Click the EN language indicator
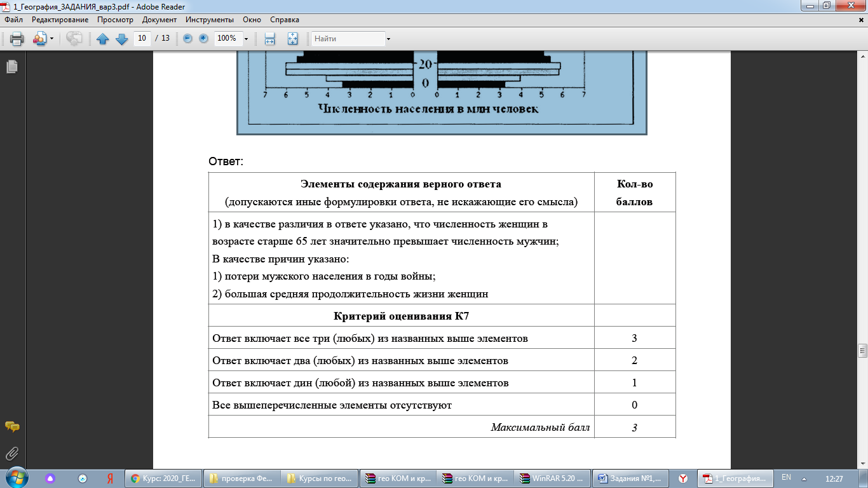The image size is (868, 488). [x=786, y=477]
